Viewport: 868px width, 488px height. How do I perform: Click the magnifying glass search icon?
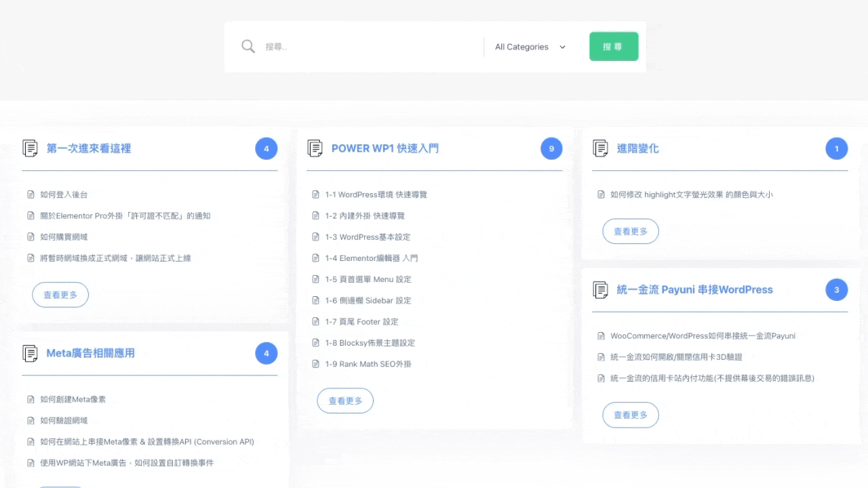[x=248, y=46]
